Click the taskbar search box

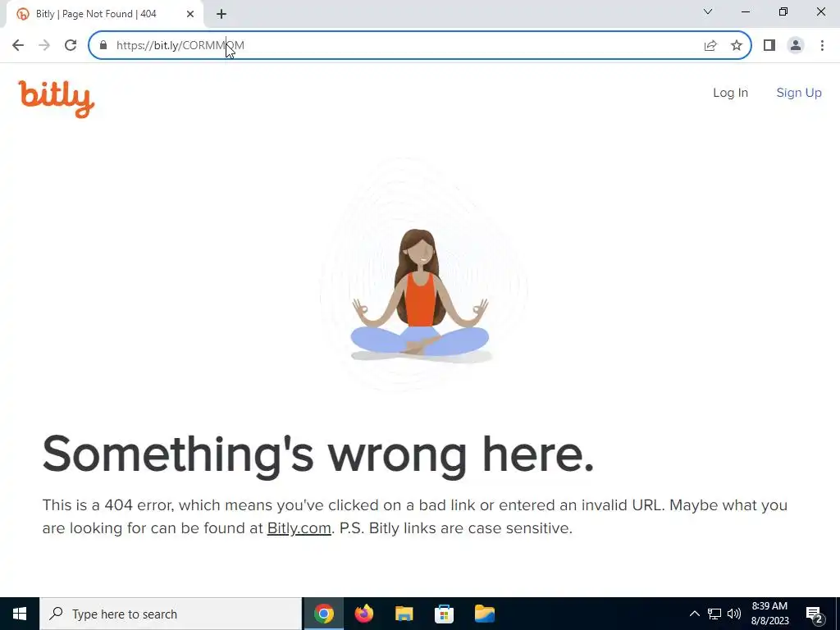[x=171, y=614]
